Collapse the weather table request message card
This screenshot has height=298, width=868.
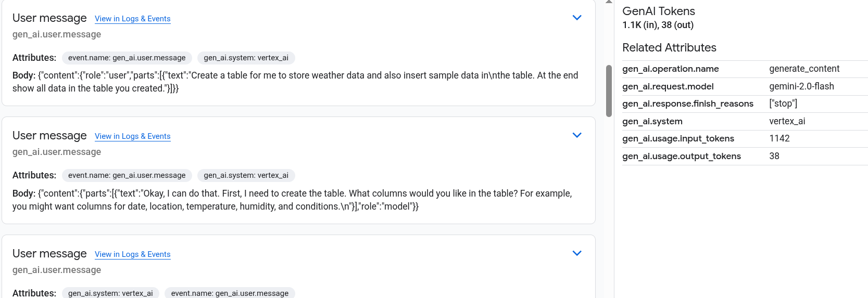pyautogui.click(x=576, y=18)
